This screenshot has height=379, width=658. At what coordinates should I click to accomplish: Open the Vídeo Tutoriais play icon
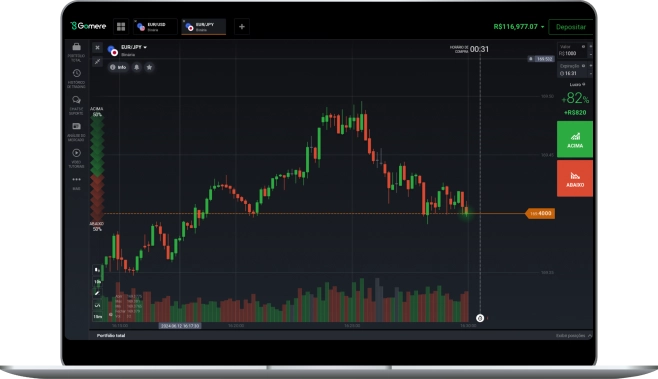pyautogui.click(x=76, y=153)
